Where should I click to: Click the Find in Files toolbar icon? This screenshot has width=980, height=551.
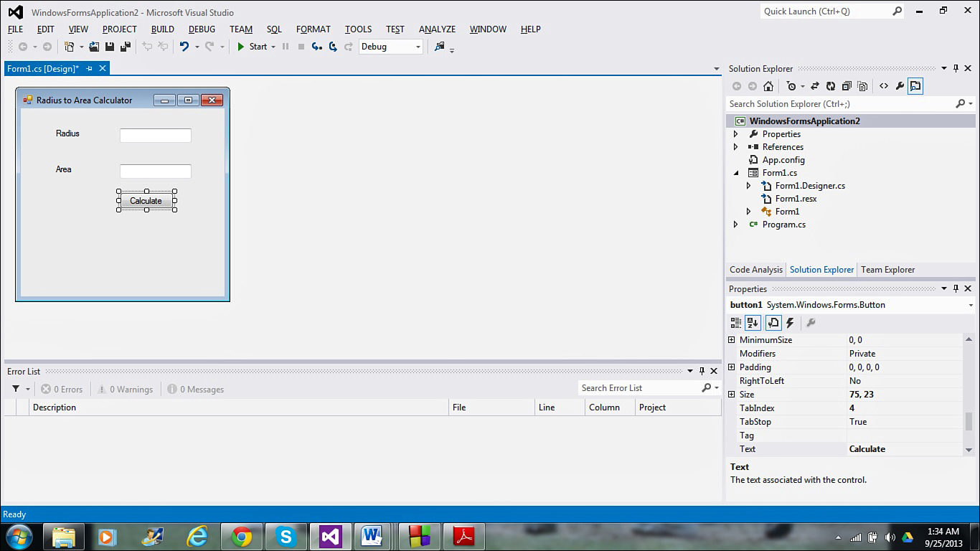pyautogui.click(x=440, y=47)
